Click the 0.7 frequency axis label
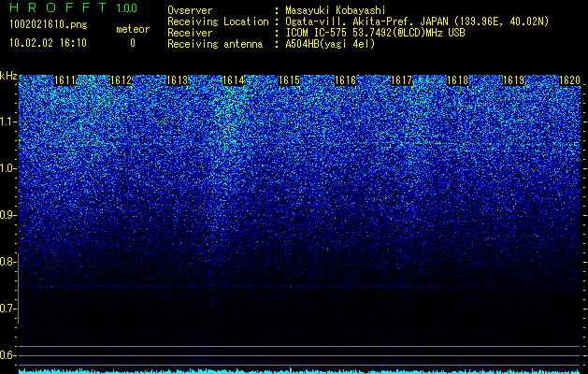The width and height of the screenshot is (588, 374). click(x=7, y=309)
